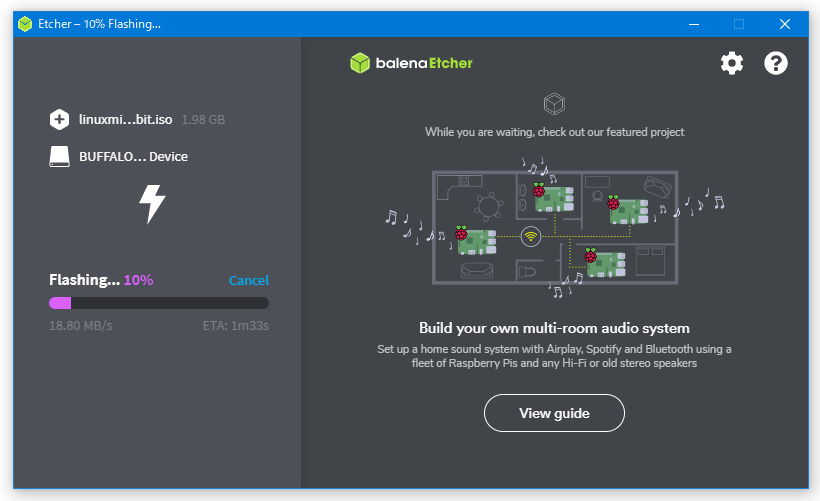Open the help question mark icon
This screenshot has width=820, height=501.
tap(776, 63)
